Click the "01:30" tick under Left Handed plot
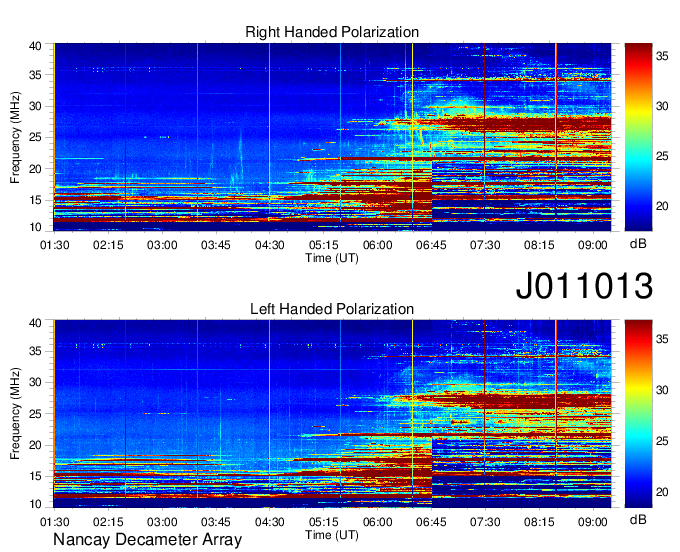Screen dimensions: 680x552 pos(55,522)
